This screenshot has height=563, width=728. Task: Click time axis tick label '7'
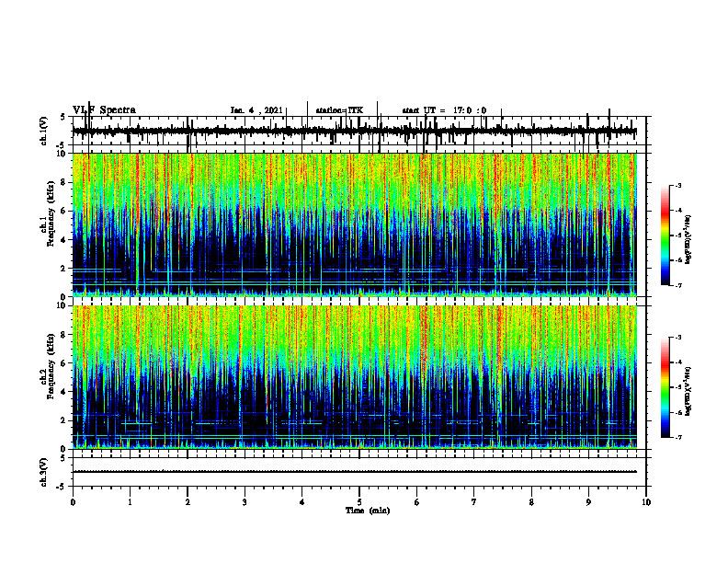coord(474,502)
